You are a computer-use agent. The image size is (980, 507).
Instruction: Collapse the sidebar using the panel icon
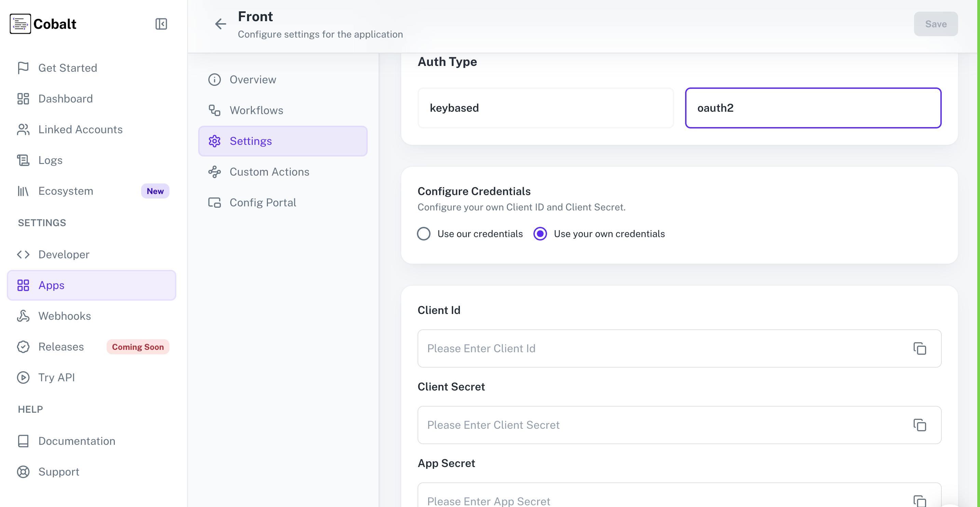click(x=161, y=24)
